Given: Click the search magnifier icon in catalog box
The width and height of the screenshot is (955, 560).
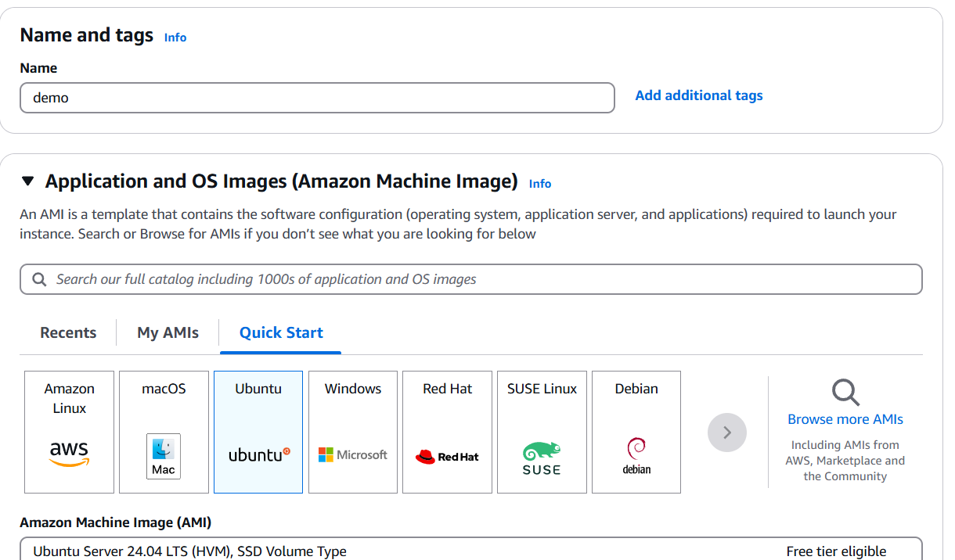Looking at the screenshot, I should 39,279.
